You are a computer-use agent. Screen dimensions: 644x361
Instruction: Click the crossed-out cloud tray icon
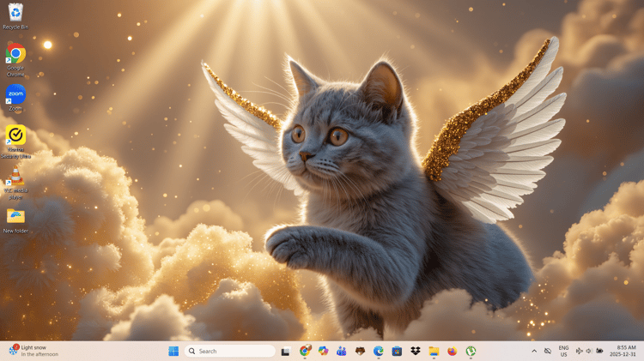[548, 352]
